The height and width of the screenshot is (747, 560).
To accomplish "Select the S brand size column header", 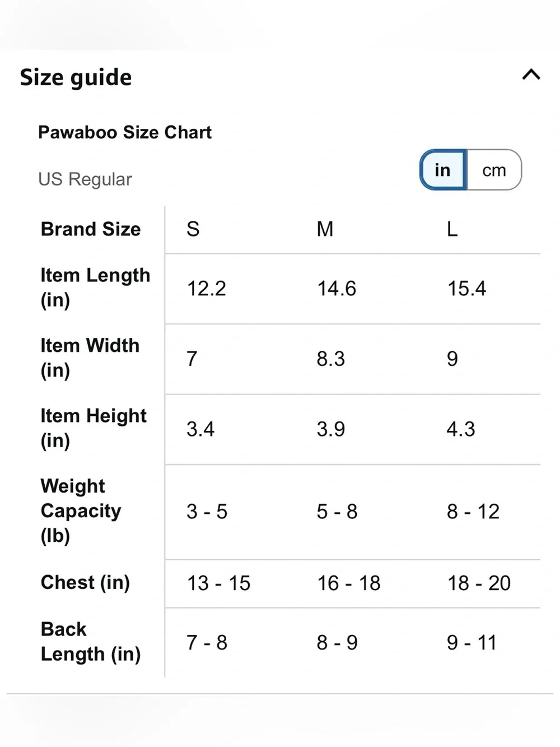I will pos(193,229).
